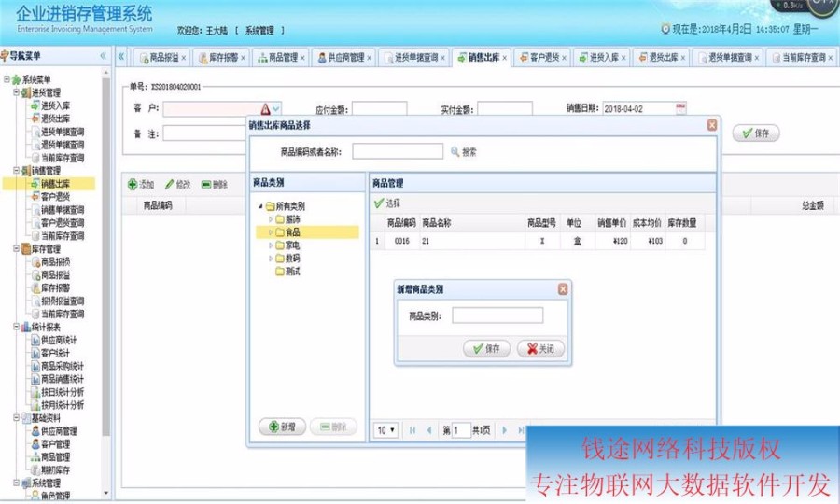The width and height of the screenshot is (840, 504).
Task: Switch to the 商品报溢 tab
Action: [160, 57]
